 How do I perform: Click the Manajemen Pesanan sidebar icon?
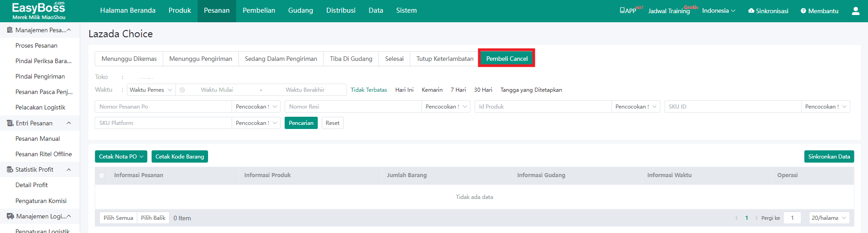tap(10, 30)
